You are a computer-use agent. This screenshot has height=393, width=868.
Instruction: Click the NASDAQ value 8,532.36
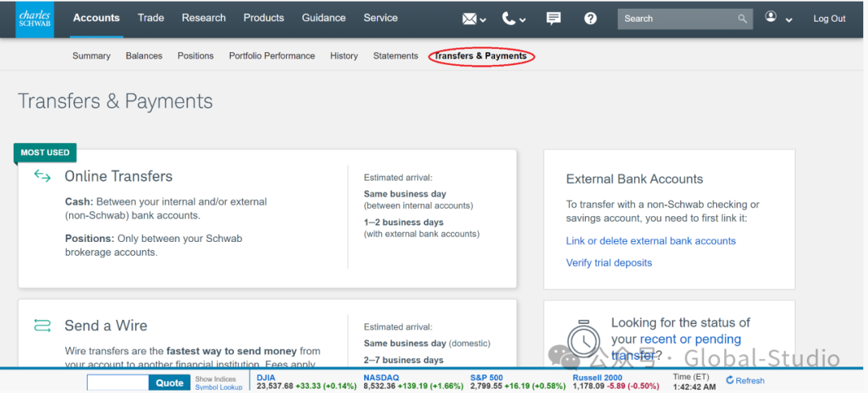(x=380, y=386)
